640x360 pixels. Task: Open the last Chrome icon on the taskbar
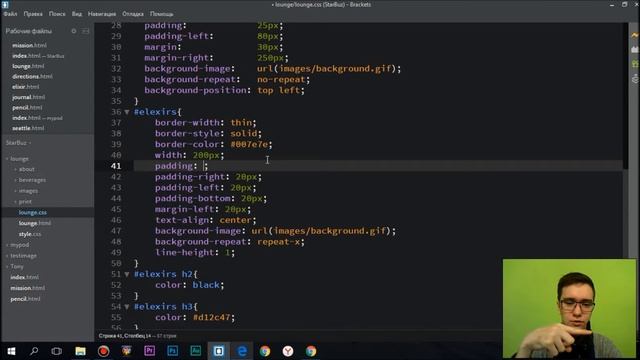point(311,351)
